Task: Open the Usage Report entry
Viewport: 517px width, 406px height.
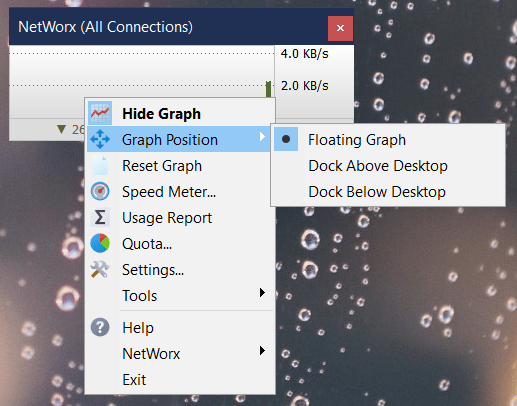Action: coord(180,217)
